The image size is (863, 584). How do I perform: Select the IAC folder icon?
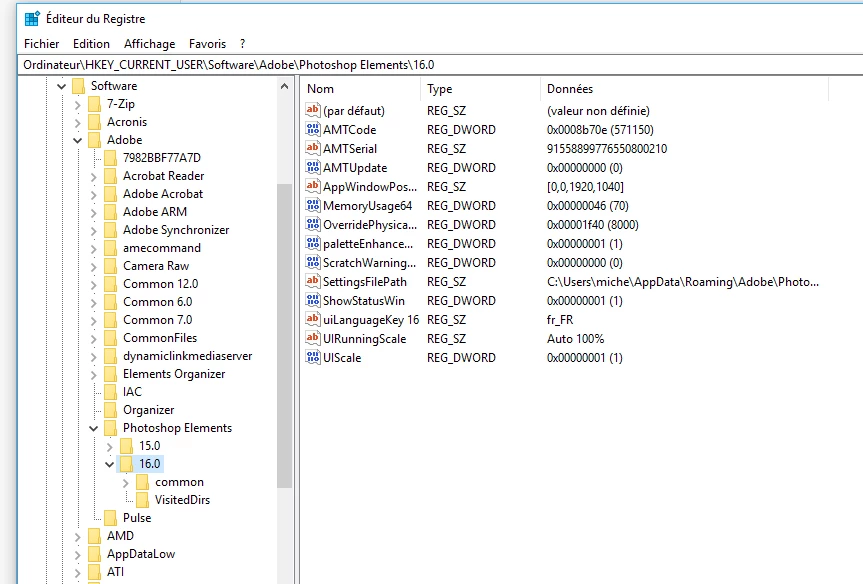111,392
